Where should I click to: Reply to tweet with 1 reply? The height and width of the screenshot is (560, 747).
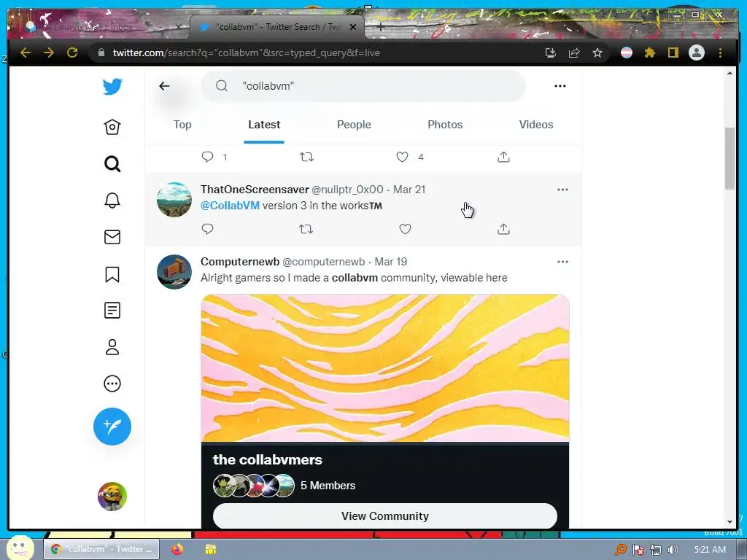coord(208,157)
